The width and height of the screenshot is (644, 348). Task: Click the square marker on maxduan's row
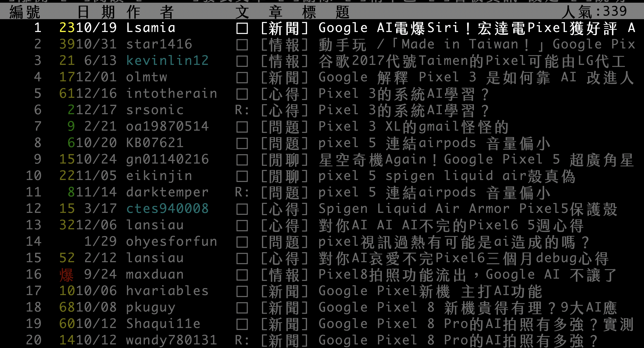242,275
